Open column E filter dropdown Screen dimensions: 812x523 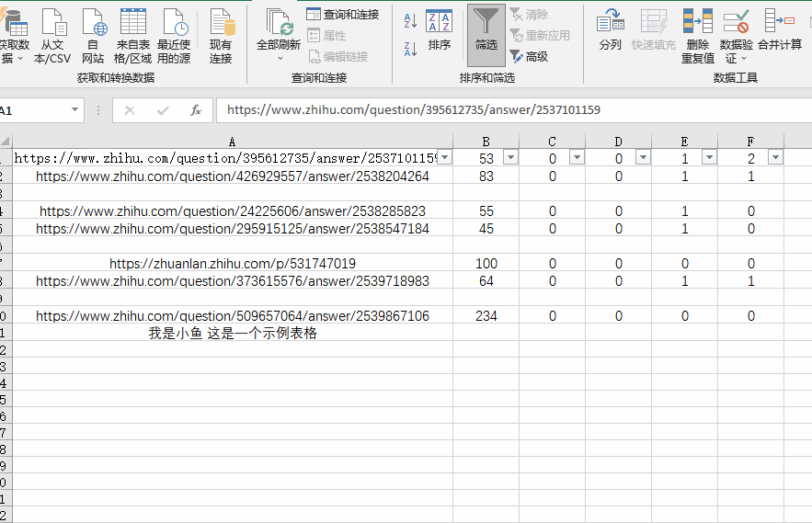[709, 157]
